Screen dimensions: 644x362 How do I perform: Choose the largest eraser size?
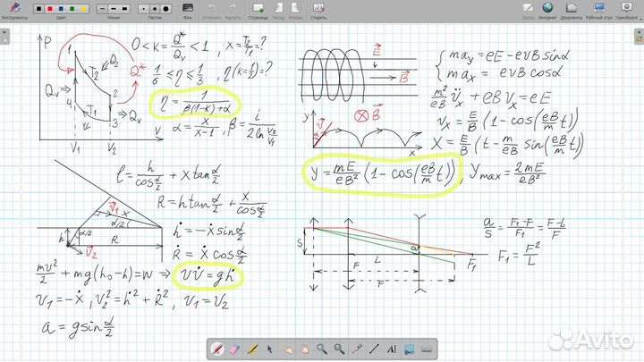[166, 8]
